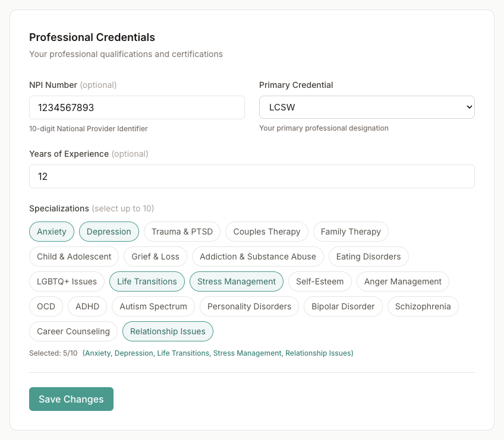
Task: Focus the Years of Experience field
Action: pos(252,176)
